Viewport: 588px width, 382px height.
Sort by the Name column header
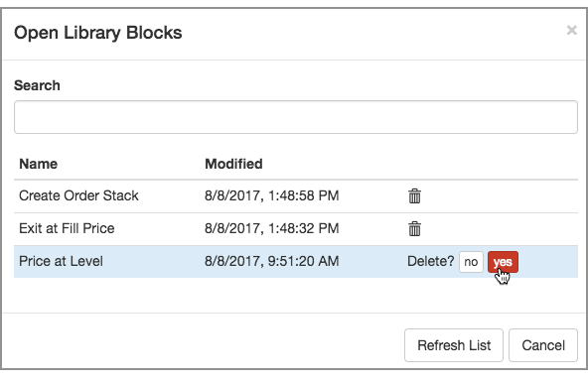[x=39, y=164]
